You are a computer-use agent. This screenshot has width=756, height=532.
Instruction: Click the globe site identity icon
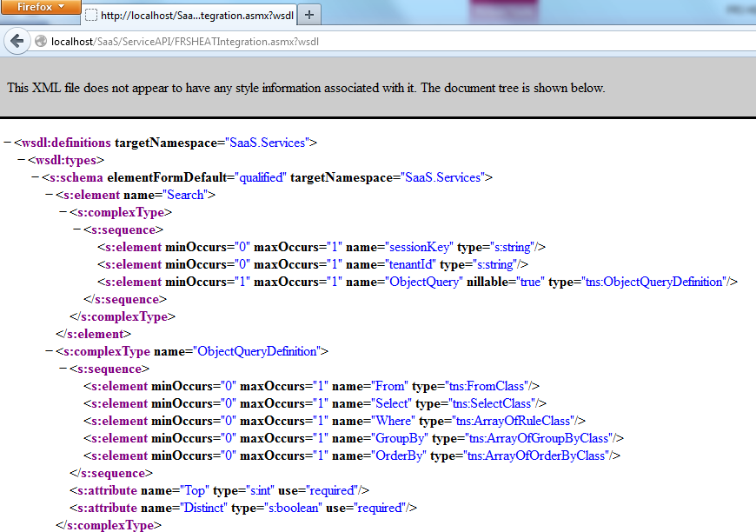41,41
